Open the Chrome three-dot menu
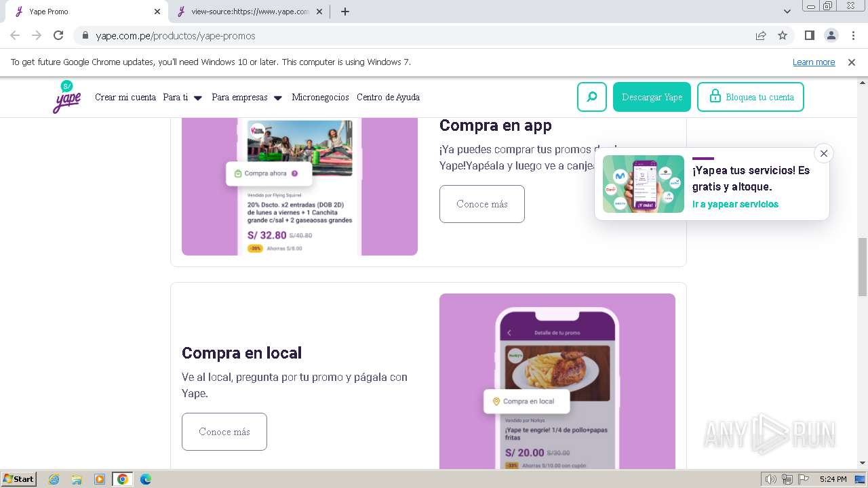Screen dimensions: 868x488 coord(853,35)
